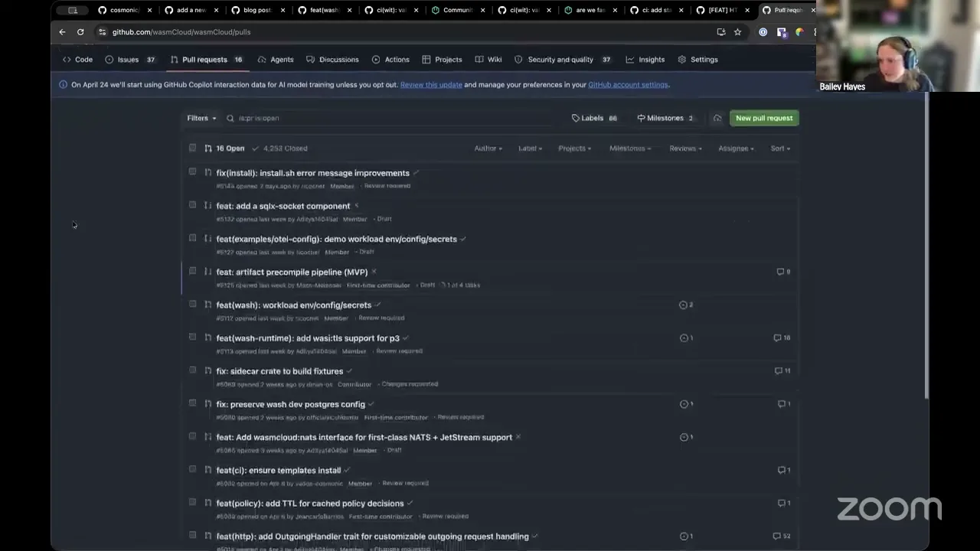Expand the Projects filter dropdown in list header
The height and width of the screenshot is (551, 980).
click(x=574, y=148)
